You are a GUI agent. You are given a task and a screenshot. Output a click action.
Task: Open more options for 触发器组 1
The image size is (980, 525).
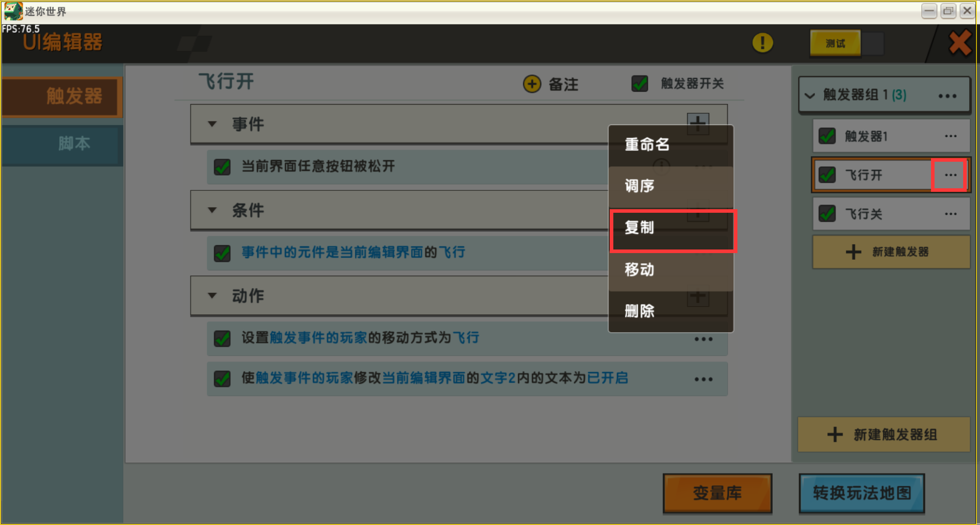pos(947,96)
